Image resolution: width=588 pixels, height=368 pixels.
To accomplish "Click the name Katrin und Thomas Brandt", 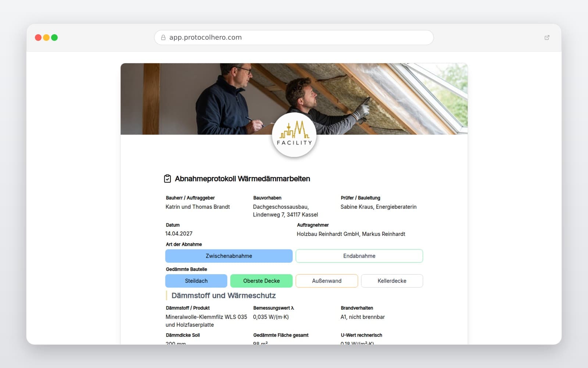I will 198,207.
